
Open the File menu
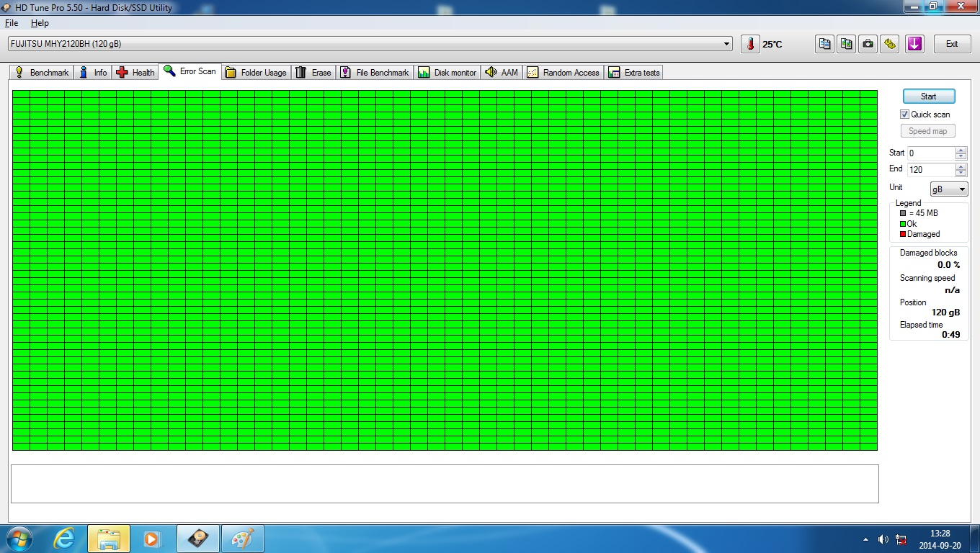tap(12, 23)
